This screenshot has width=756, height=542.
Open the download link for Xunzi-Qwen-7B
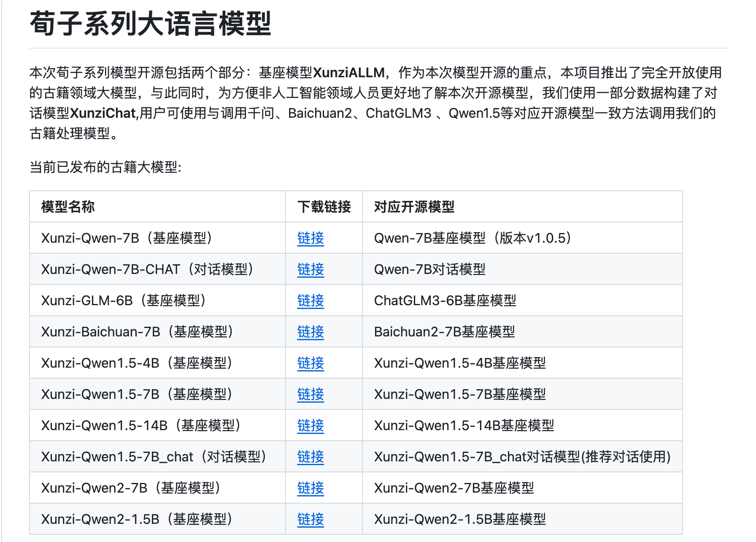tap(310, 238)
